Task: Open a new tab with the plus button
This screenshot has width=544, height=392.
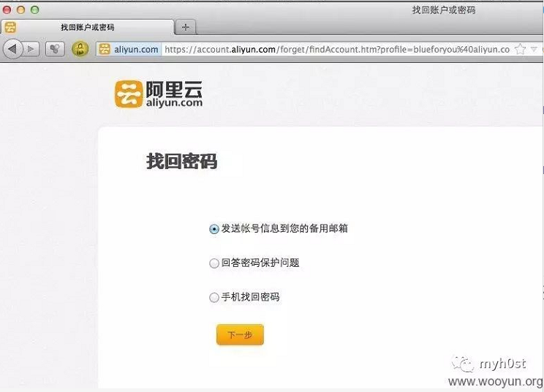Action: tap(186, 27)
